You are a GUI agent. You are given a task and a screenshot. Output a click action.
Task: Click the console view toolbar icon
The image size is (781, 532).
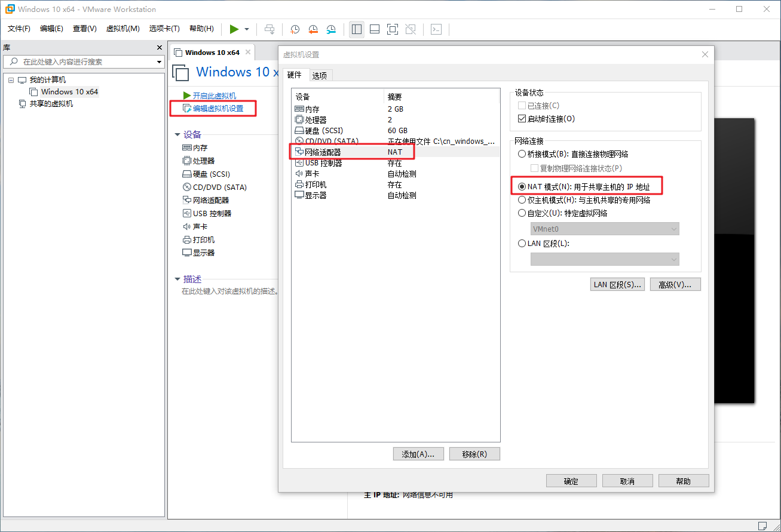pyautogui.click(x=436, y=29)
